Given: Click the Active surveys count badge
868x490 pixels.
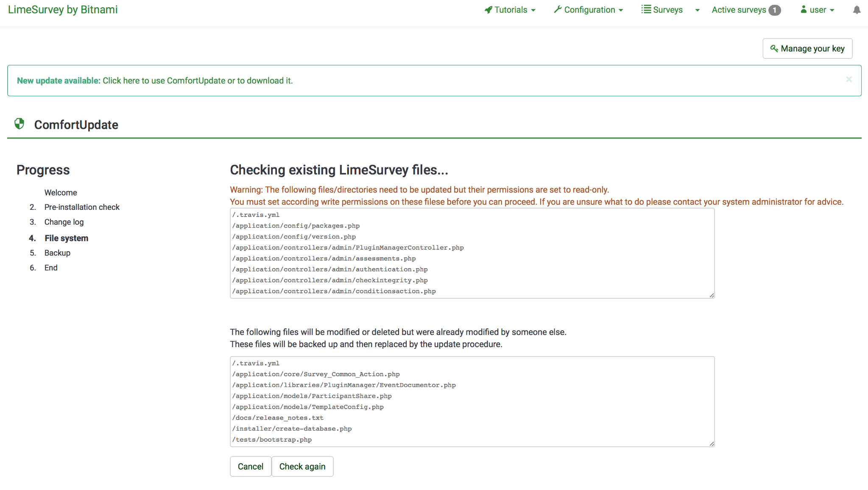Looking at the screenshot, I should pos(774,10).
